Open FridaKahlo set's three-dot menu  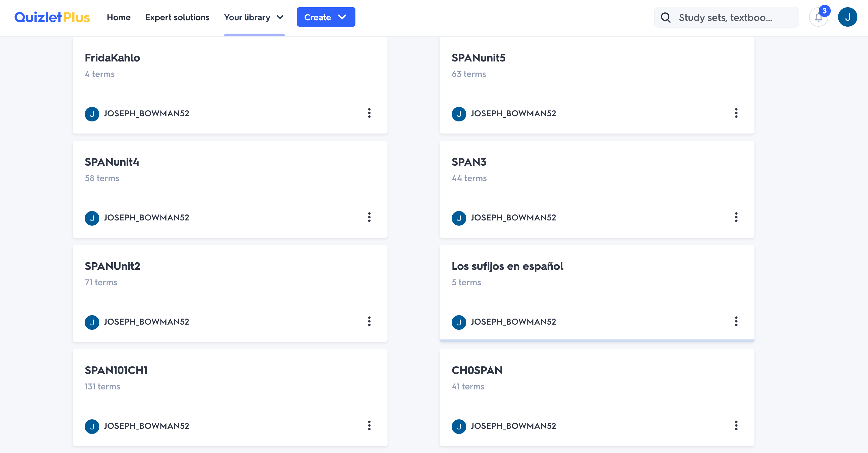click(369, 113)
